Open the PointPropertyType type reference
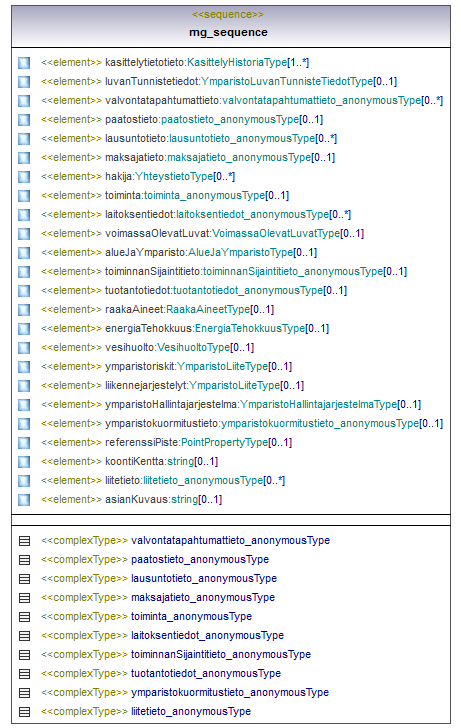Image resolution: width=461 pixels, height=728 pixels. (x=225, y=442)
